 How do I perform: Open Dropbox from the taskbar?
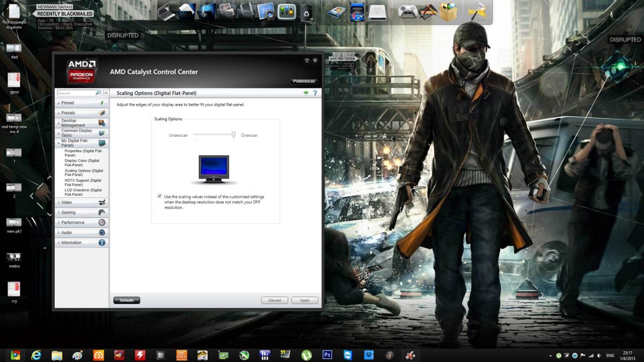369,355
